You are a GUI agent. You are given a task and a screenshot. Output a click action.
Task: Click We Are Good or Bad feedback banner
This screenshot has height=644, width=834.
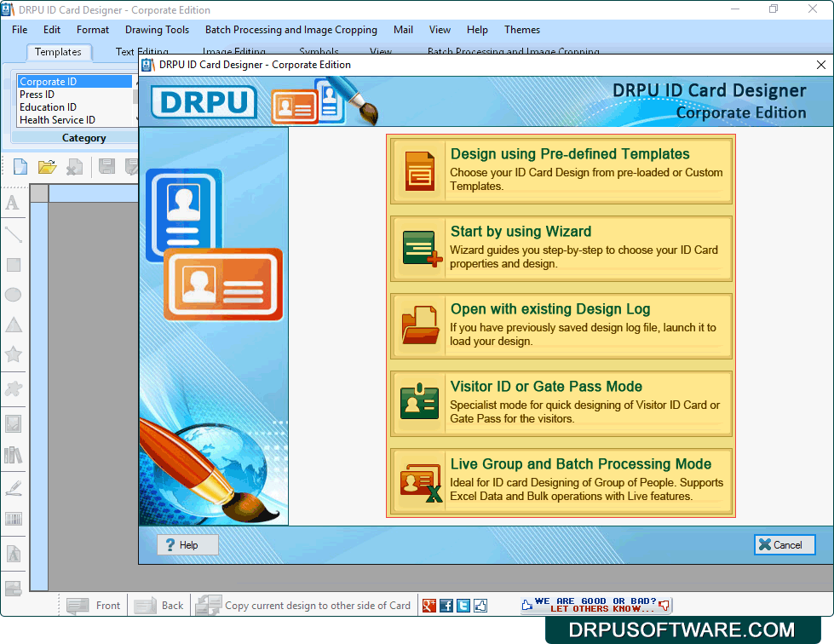coord(595,605)
